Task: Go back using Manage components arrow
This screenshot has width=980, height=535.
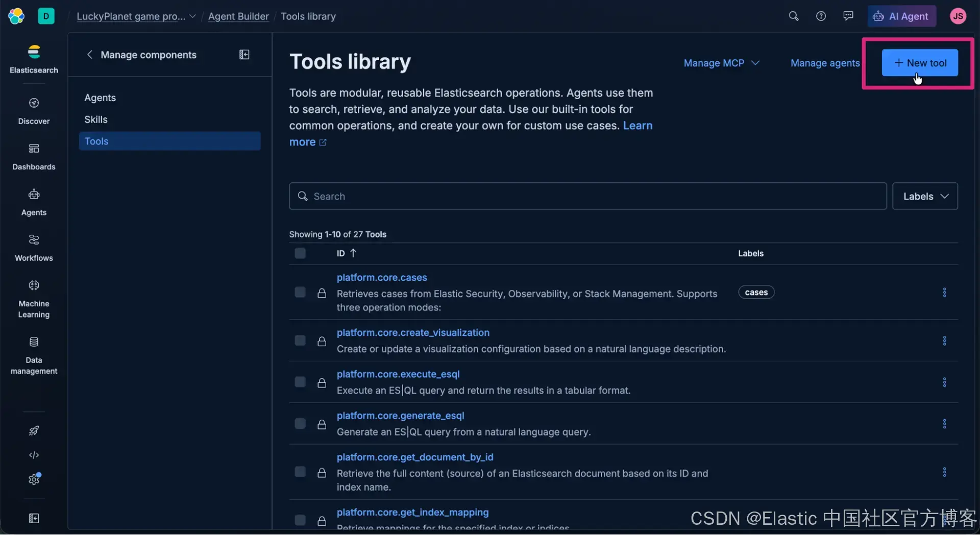Action: tap(90, 55)
